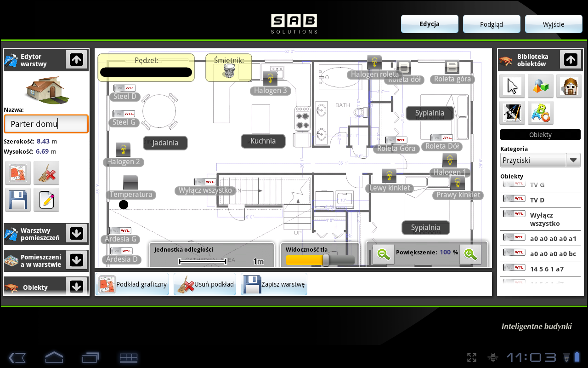Zoom in with the plus magnifier
This screenshot has height=368, width=588.
tap(470, 254)
